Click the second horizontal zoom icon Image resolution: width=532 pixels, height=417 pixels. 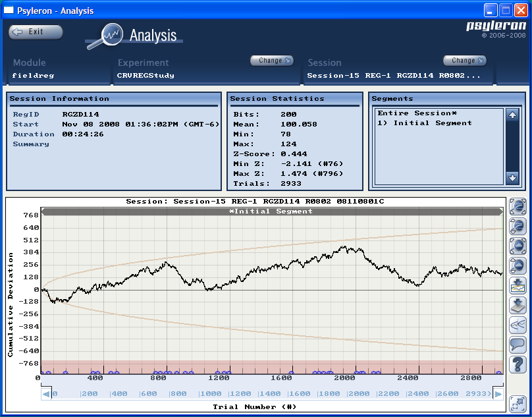pyautogui.click(x=518, y=227)
